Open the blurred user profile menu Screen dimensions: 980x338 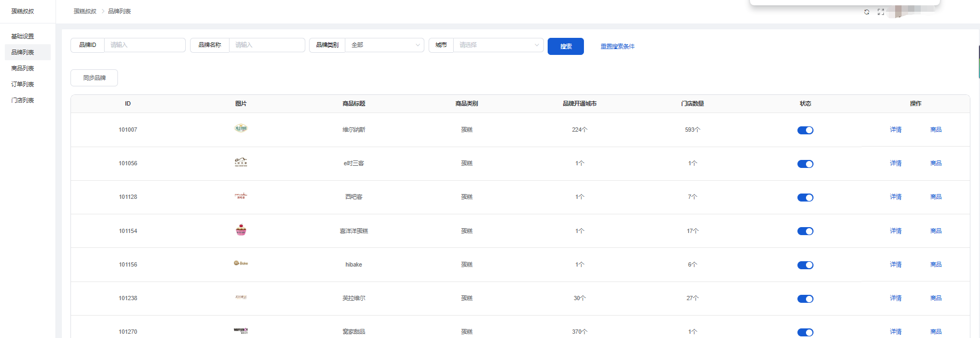[x=915, y=11]
